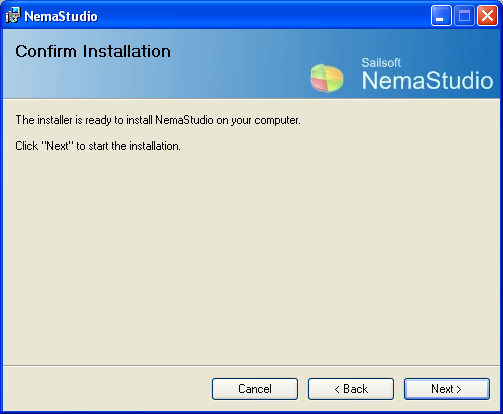
Task: Click the NemaStudio title bar text
Action: tap(61, 16)
